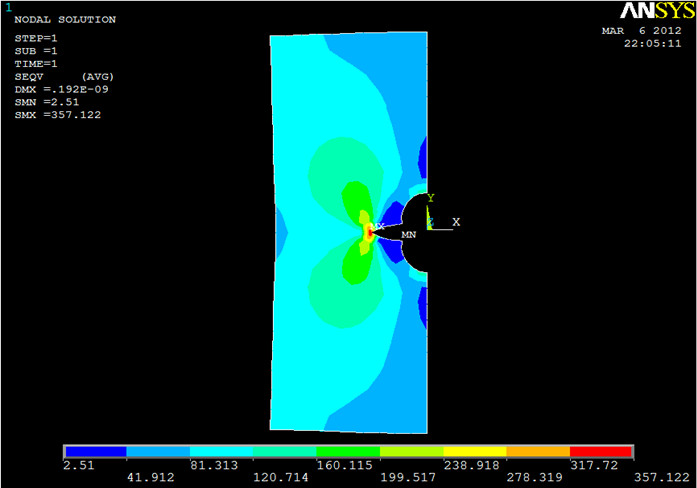The image size is (697, 488).
Task: Click the 'NODAL SOLUTION' title text
Action: coord(65,20)
